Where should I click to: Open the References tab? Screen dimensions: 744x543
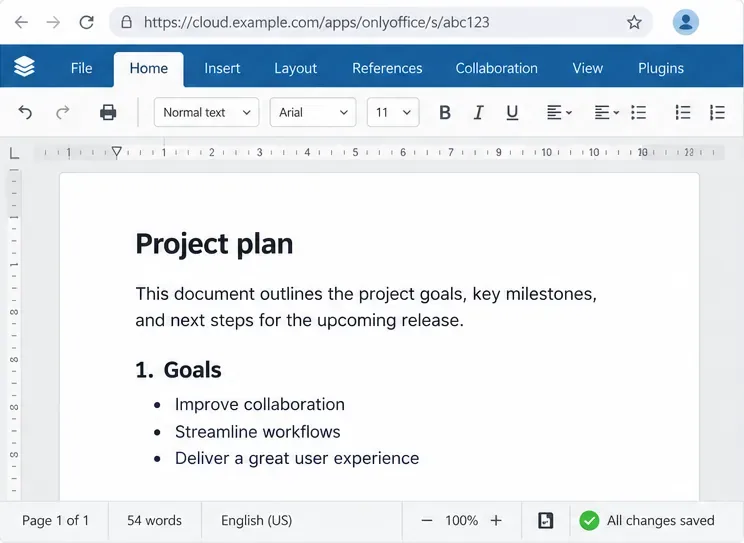pos(387,68)
